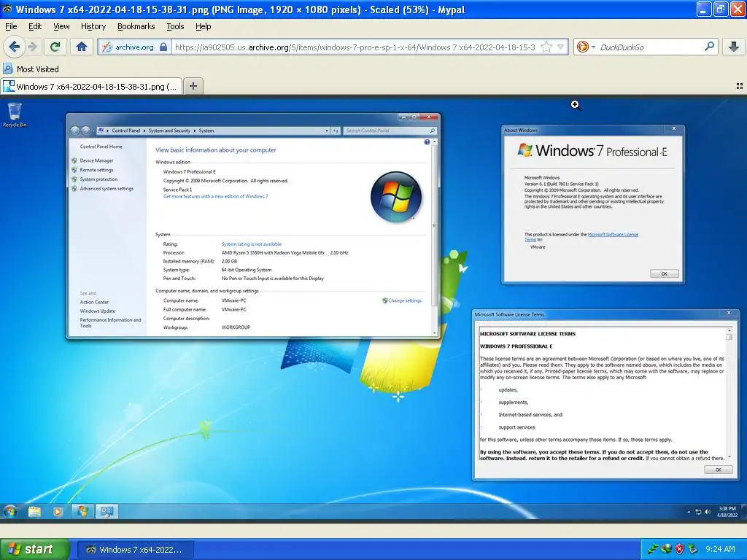This screenshot has height=560, width=747.
Task: Click Windows Update in the pictured See also list
Action: (x=98, y=311)
